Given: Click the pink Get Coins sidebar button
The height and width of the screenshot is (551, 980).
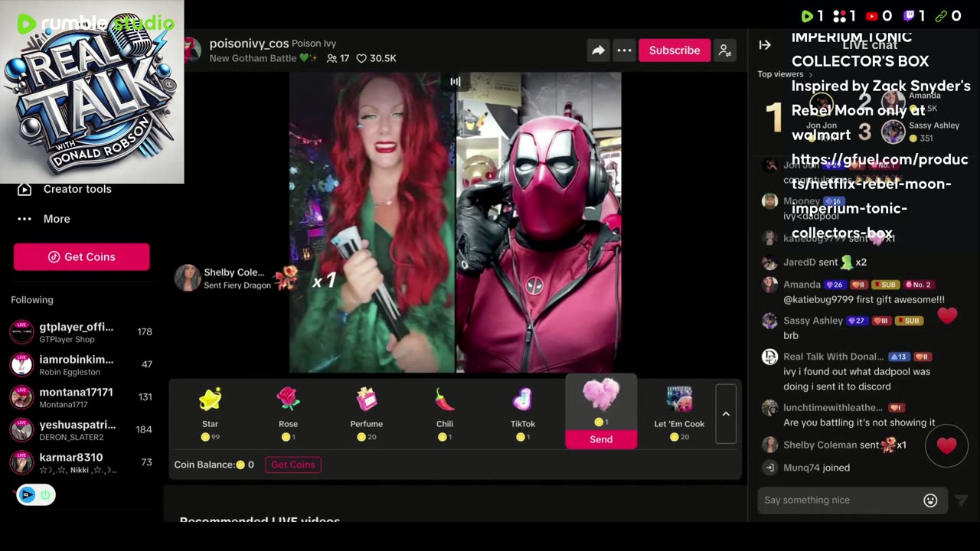Looking at the screenshot, I should [81, 257].
